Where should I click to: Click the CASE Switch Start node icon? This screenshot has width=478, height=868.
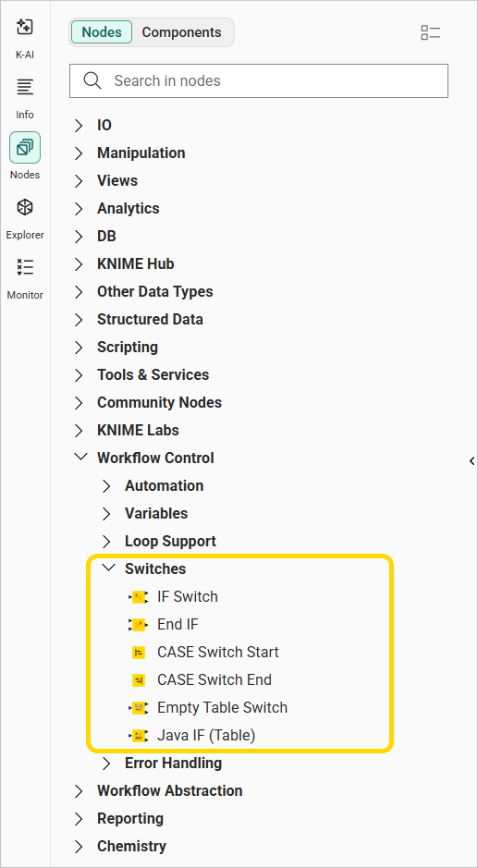pyautogui.click(x=139, y=652)
